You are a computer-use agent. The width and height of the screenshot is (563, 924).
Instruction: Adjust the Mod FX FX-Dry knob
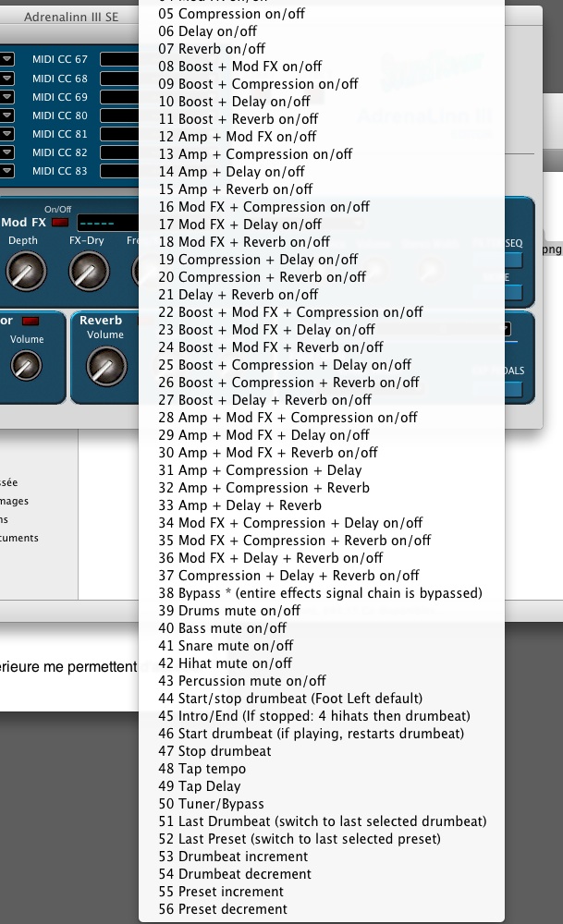(x=89, y=271)
